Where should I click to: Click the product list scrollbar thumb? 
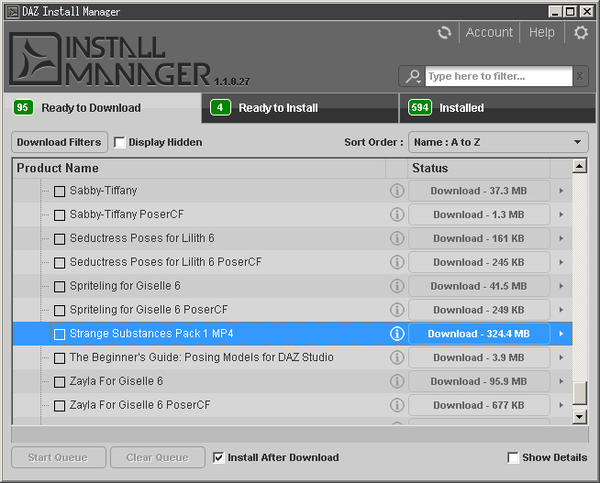(580, 393)
